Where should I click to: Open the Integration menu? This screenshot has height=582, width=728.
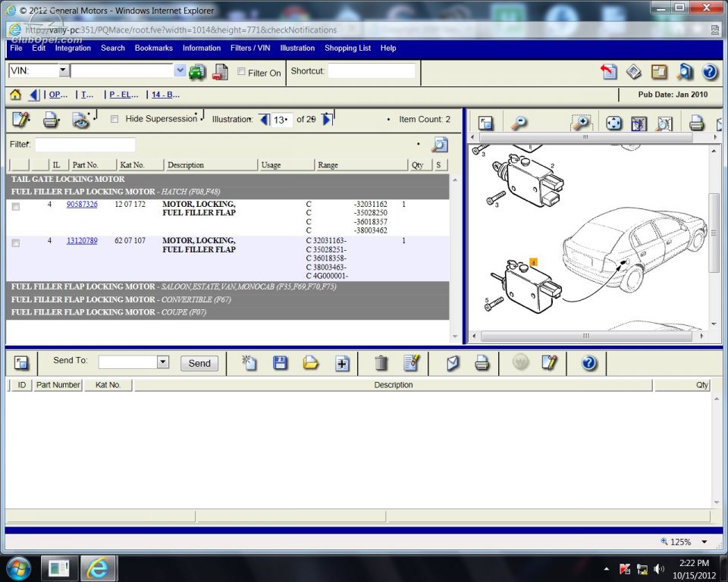point(73,48)
